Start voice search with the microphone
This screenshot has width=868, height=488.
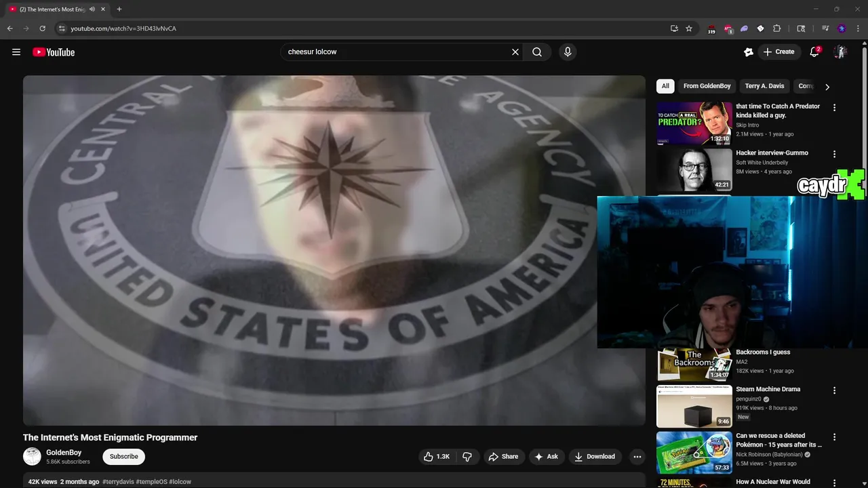[568, 52]
